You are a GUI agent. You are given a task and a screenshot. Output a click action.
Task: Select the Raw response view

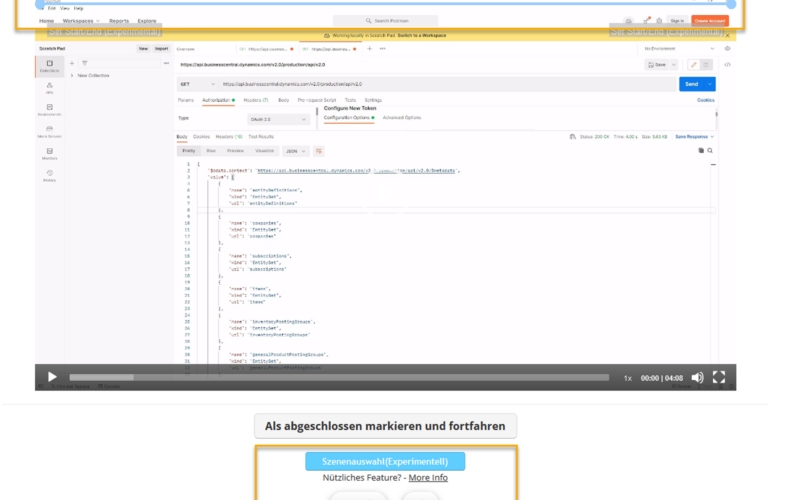click(x=211, y=151)
